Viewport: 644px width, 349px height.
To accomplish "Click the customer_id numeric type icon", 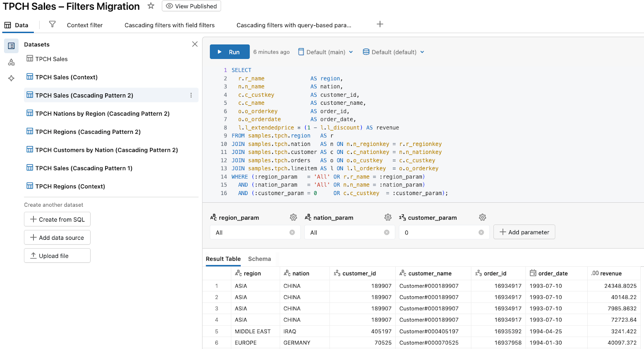I will pos(337,273).
